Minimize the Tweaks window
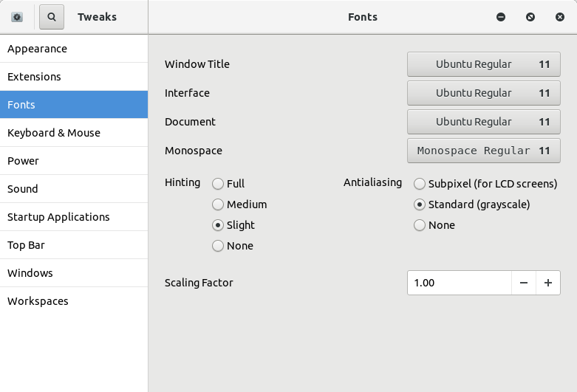The width and height of the screenshot is (577, 392). [501, 17]
